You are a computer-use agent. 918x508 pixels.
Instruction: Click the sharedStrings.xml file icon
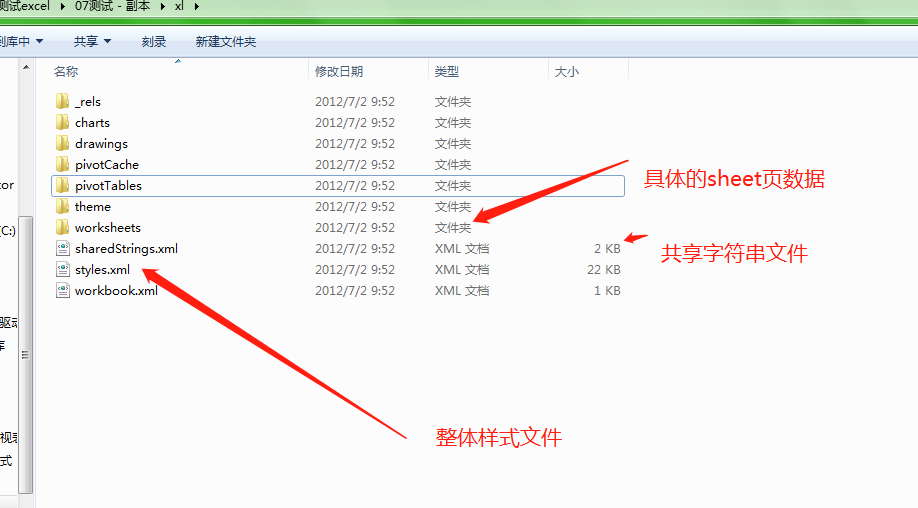[x=63, y=249]
